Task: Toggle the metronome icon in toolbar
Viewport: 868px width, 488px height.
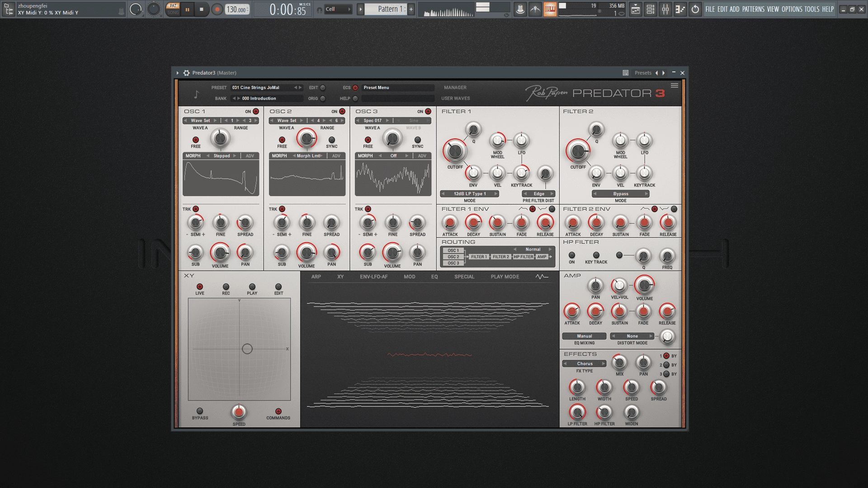Action: [520, 9]
